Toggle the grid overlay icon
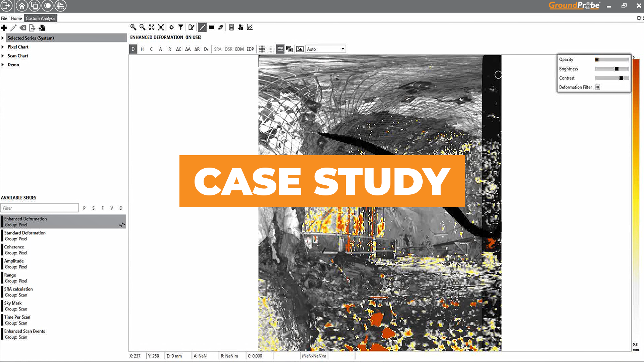Viewport: 644px width, 362px height. tap(262, 49)
